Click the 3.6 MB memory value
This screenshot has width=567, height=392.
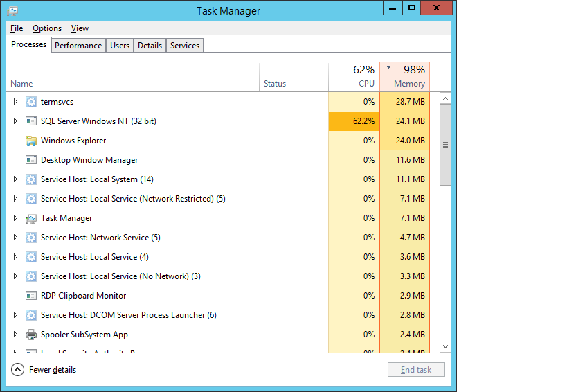412,257
